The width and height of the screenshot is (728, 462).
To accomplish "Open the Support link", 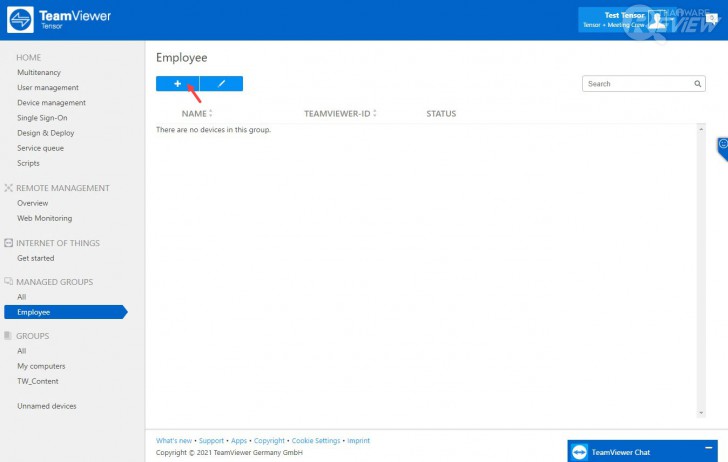I will click(211, 441).
